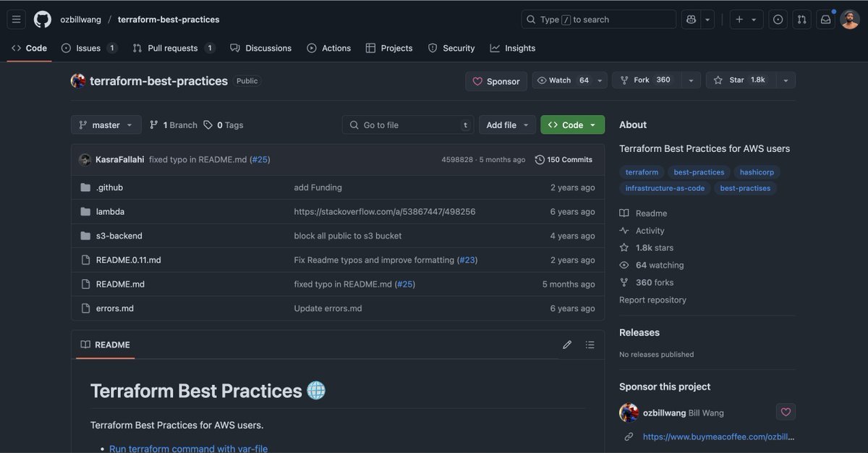This screenshot has width=868, height=453.
Task: Open Run terraform command with var-file link
Action: tap(188, 449)
